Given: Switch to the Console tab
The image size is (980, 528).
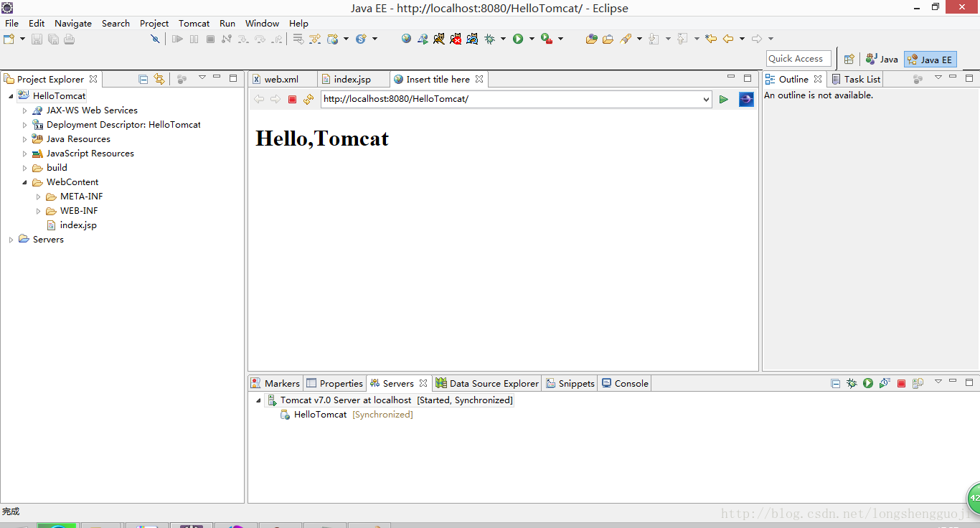Looking at the screenshot, I should click(625, 383).
